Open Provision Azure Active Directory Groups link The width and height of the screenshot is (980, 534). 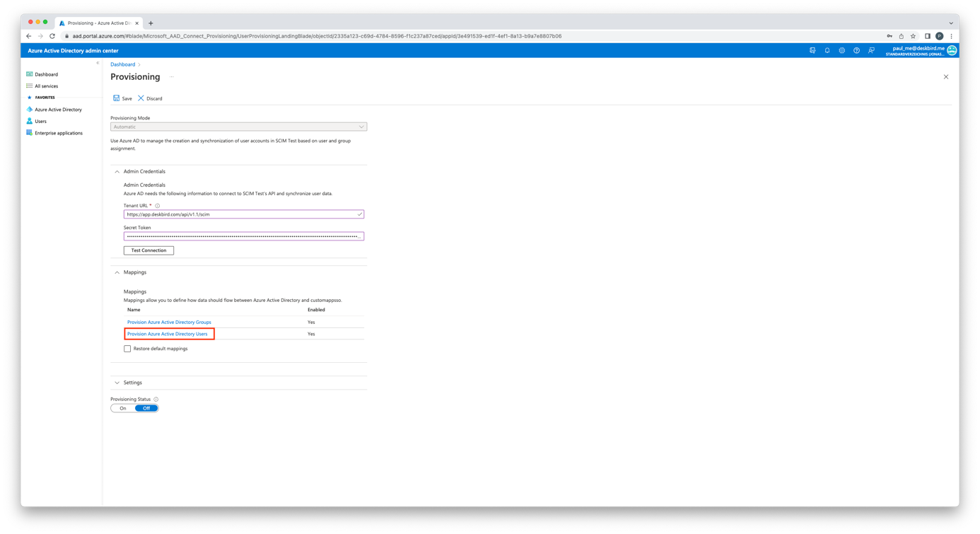point(169,322)
